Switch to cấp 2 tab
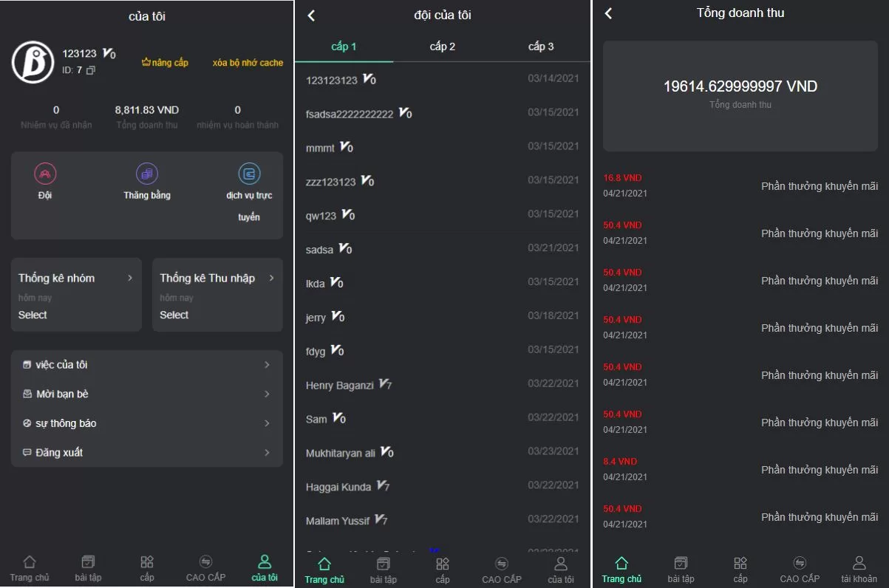 [442, 47]
